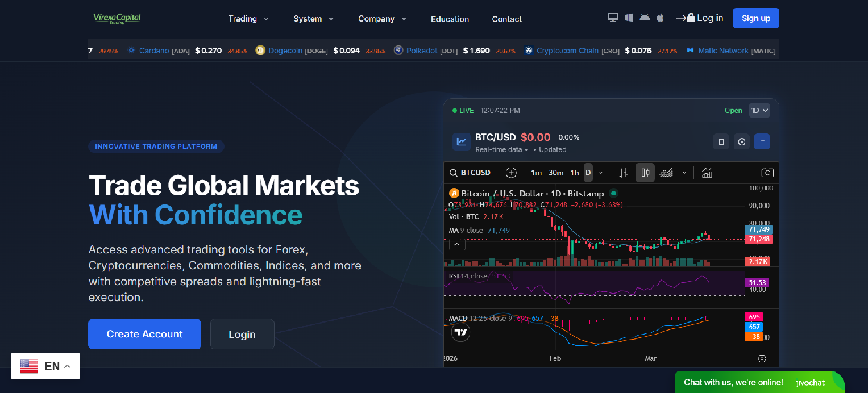Viewport: 868px width, 393px height.
Task: Click the Crypto.com Chain coin icon
Action: click(x=529, y=51)
